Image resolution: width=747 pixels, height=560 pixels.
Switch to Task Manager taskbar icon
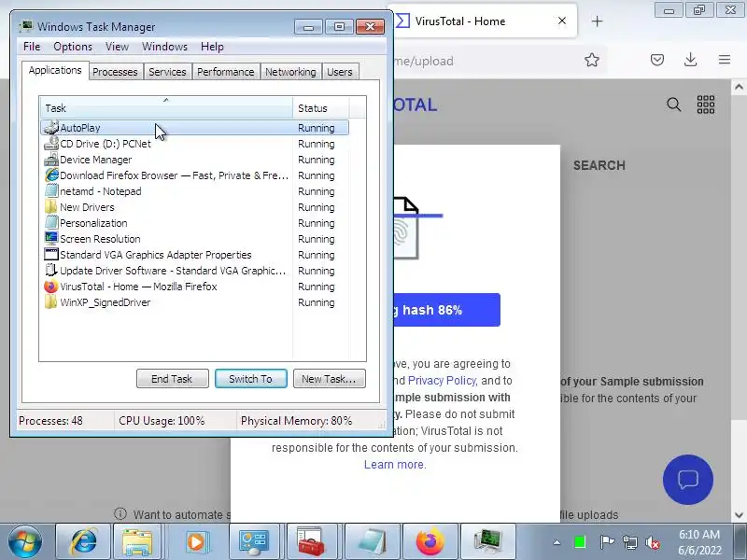click(488, 541)
